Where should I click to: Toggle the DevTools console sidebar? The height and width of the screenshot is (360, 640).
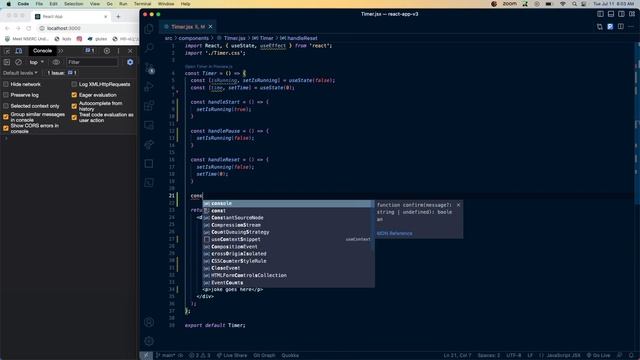pos(7,62)
